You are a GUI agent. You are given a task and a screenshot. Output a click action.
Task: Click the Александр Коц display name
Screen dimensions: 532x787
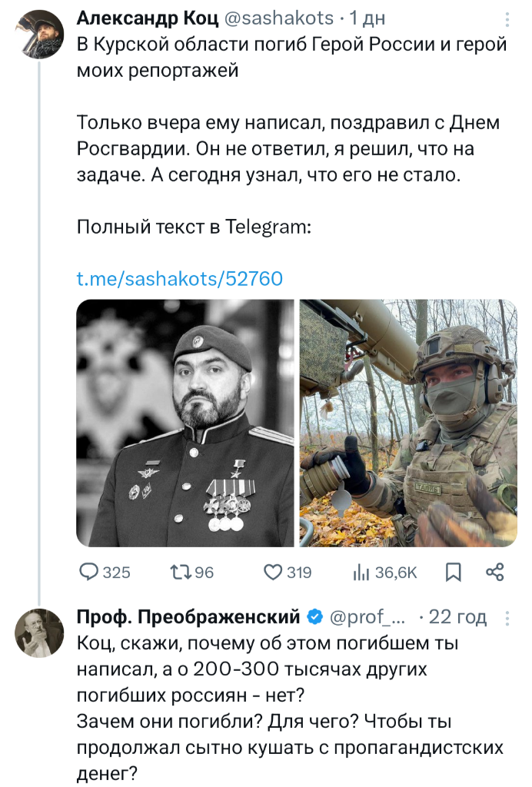point(148,18)
